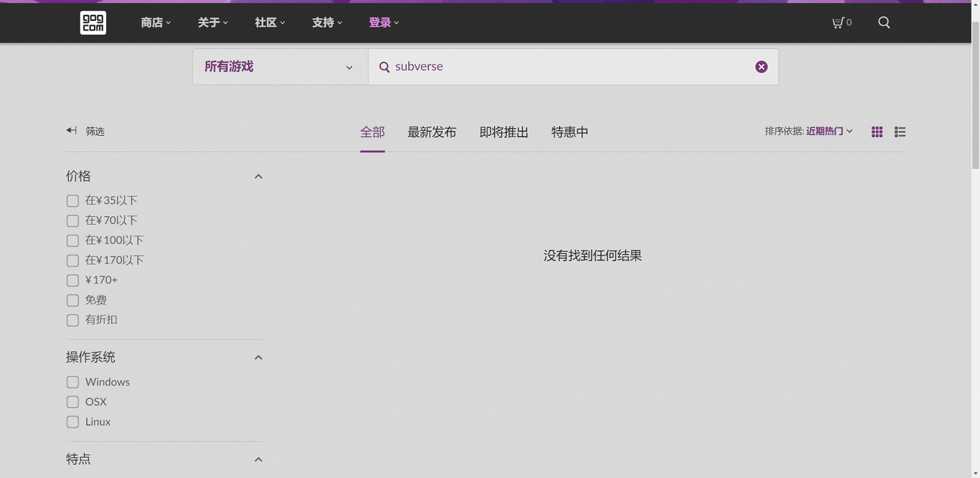Click the GOG.com logo icon

pyautogui.click(x=93, y=23)
